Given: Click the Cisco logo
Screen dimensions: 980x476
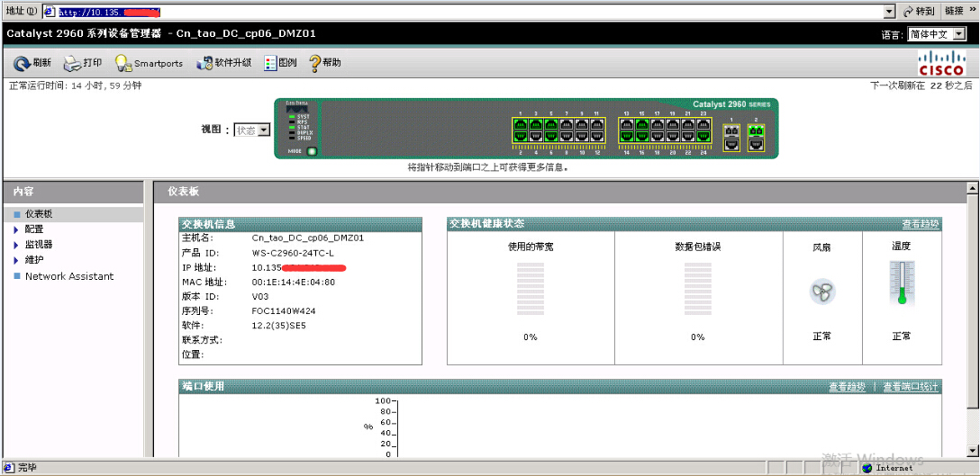Looking at the screenshot, I should coord(941,63).
